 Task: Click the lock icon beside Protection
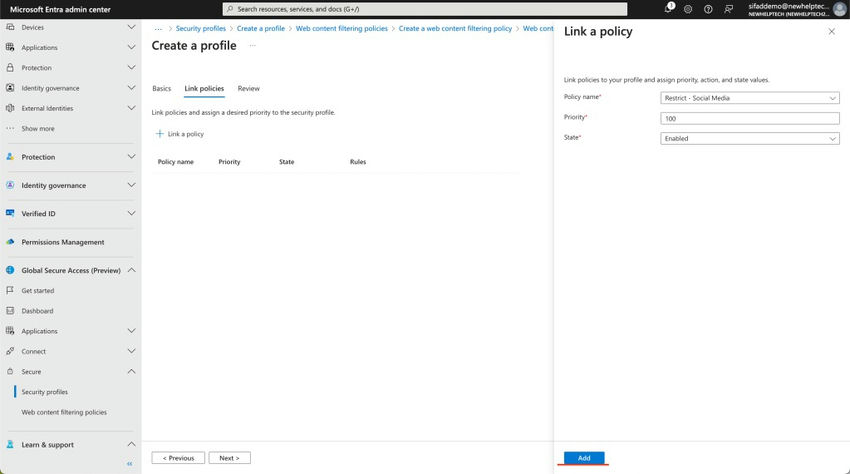pos(10,68)
